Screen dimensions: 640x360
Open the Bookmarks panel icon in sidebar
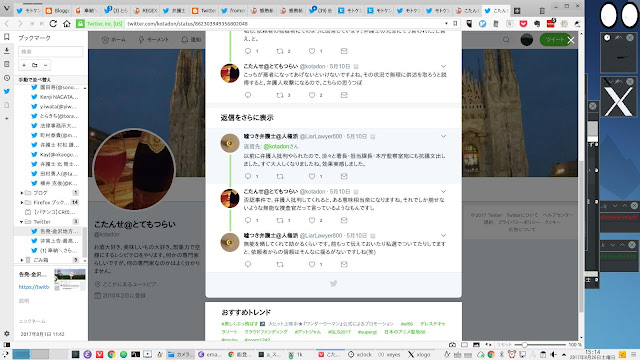(x=7, y=37)
